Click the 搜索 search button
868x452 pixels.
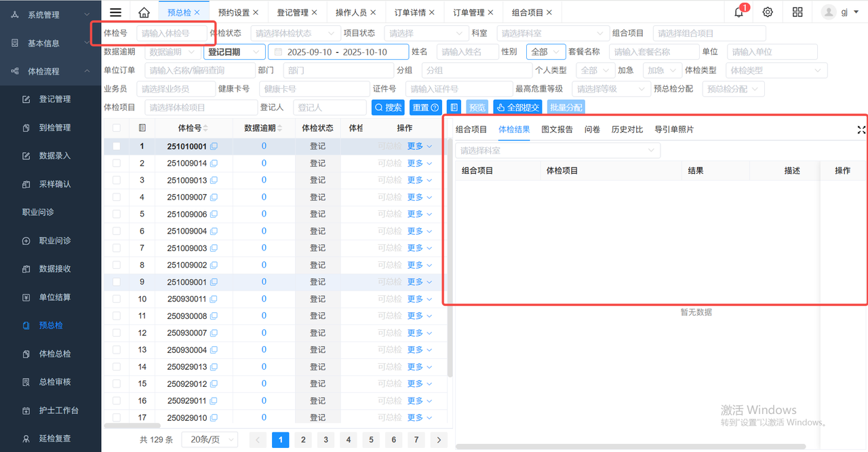click(x=388, y=107)
